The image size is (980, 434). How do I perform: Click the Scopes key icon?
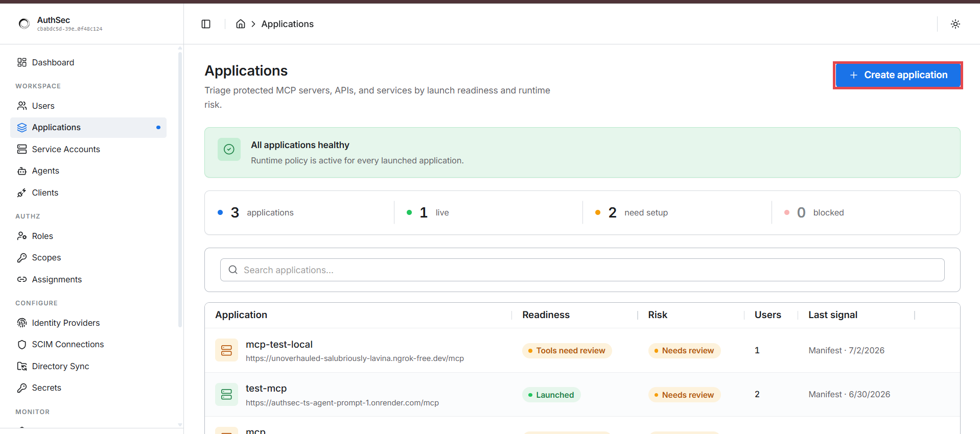(x=22, y=258)
